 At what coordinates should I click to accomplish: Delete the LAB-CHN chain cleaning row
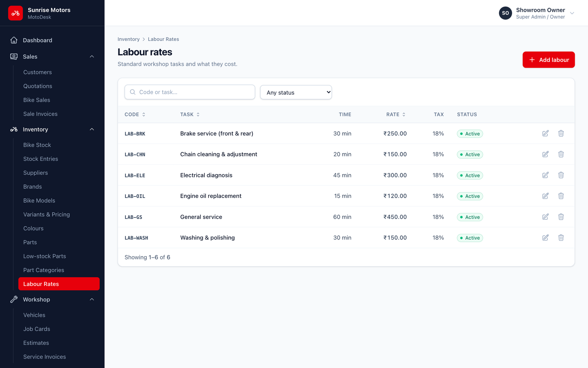click(x=561, y=154)
